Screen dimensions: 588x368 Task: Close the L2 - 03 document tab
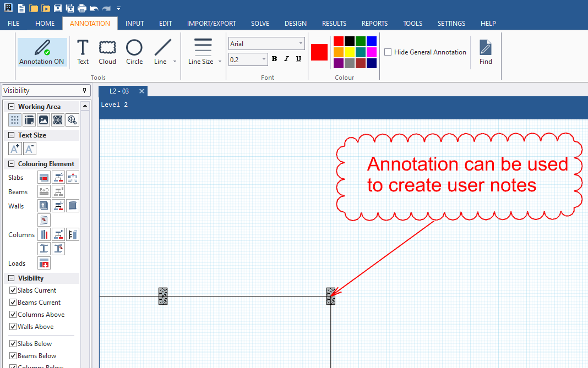point(141,91)
